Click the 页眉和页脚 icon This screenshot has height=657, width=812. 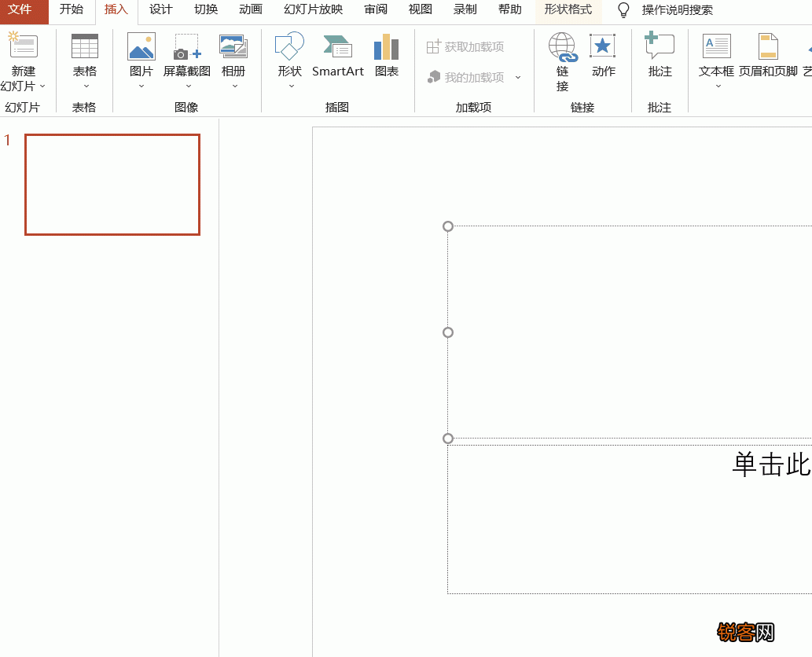pyautogui.click(x=768, y=46)
